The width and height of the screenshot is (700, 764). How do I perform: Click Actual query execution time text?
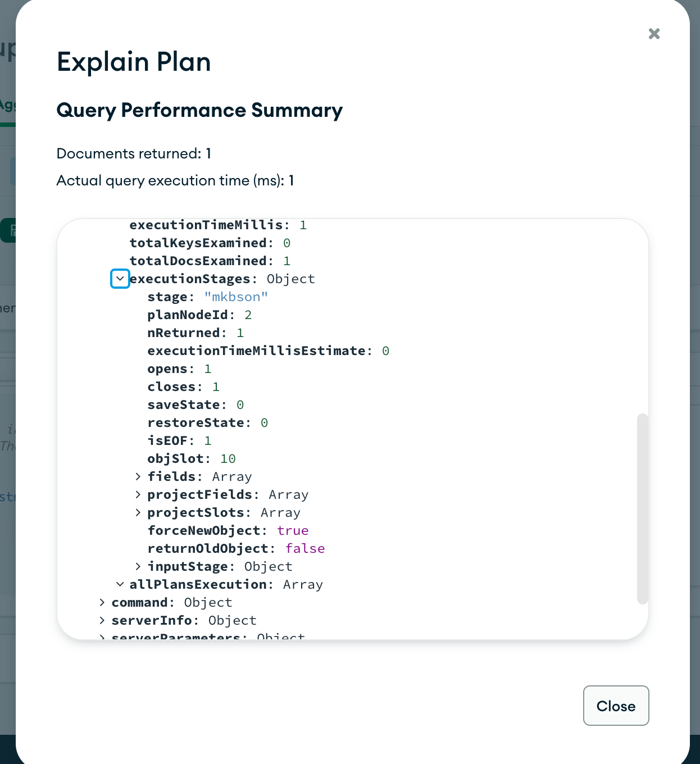tap(175, 180)
